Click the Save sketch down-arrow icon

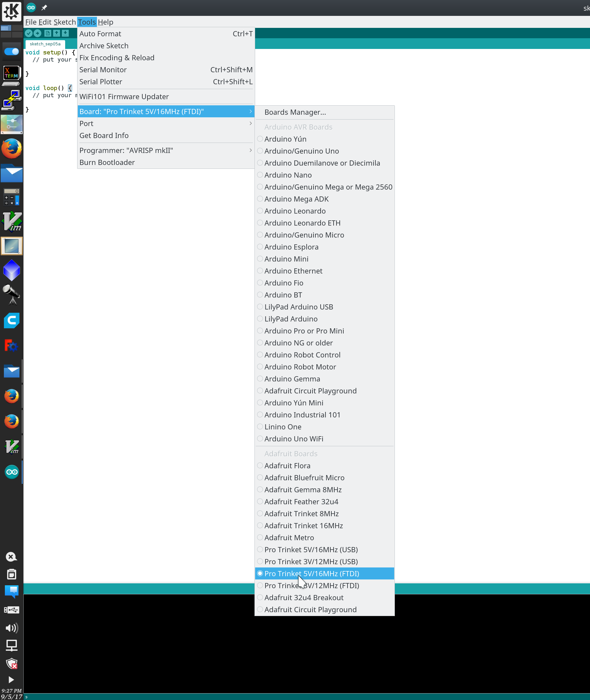click(x=65, y=33)
